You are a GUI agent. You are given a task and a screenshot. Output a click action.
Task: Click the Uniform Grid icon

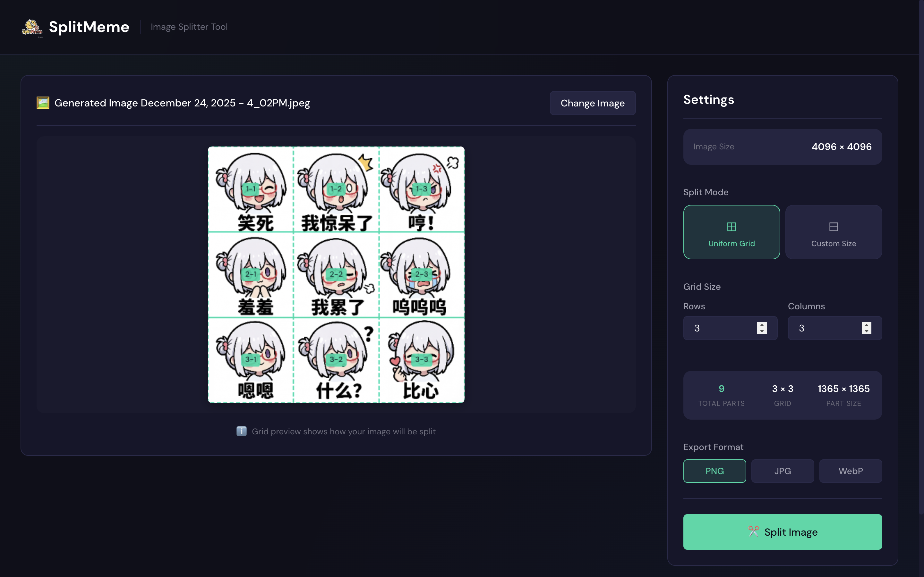[x=731, y=227]
